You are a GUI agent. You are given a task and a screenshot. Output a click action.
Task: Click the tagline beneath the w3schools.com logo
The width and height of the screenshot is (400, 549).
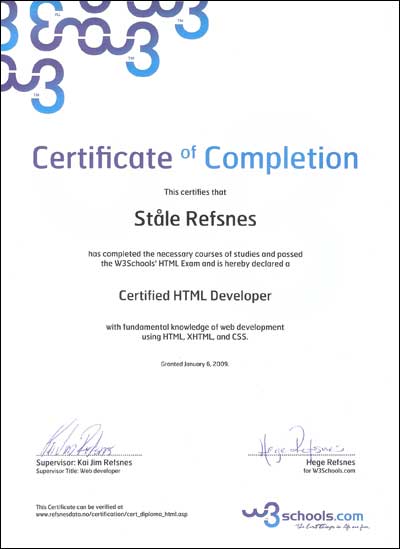click(333, 526)
